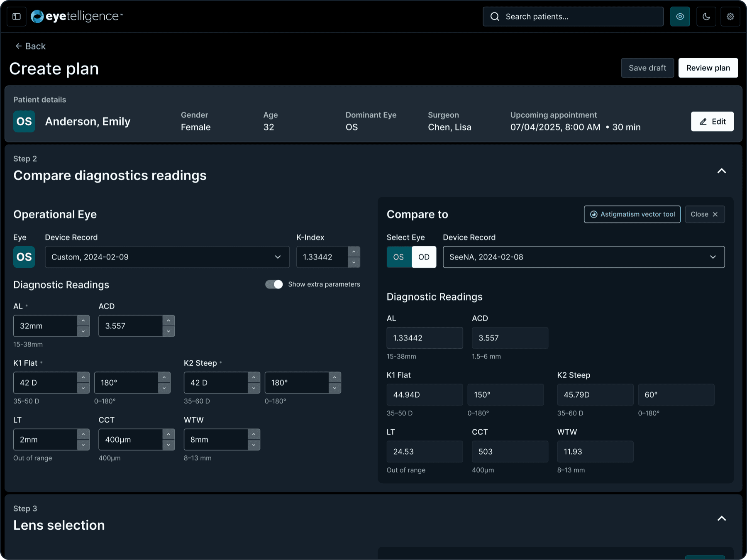Click the eye view icon in header

coord(680,17)
